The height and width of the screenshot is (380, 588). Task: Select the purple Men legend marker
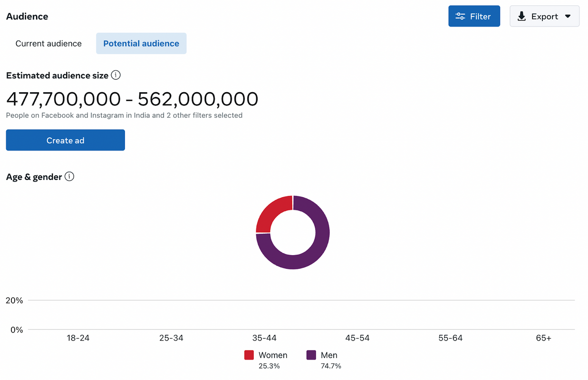311,355
